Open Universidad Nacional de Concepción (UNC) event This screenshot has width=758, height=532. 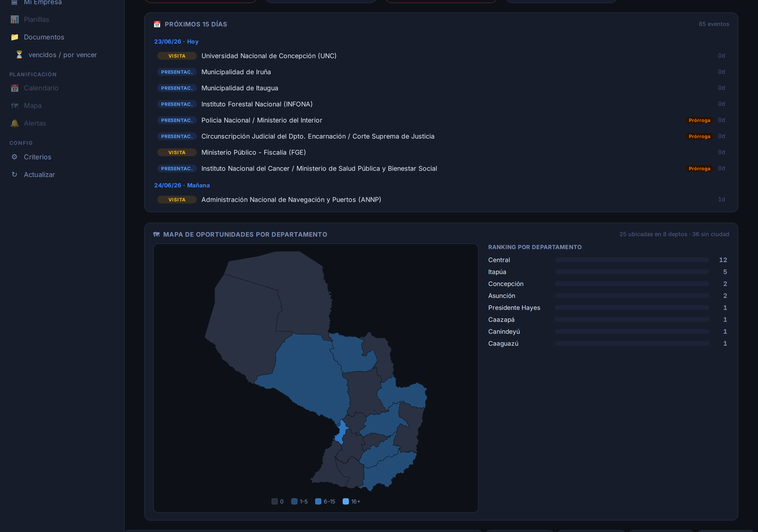click(441, 56)
